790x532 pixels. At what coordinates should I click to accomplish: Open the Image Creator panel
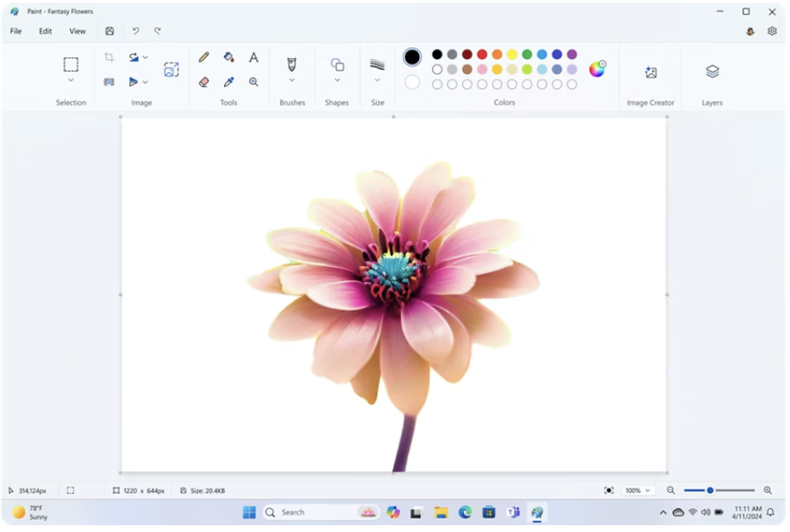(650, 73)
